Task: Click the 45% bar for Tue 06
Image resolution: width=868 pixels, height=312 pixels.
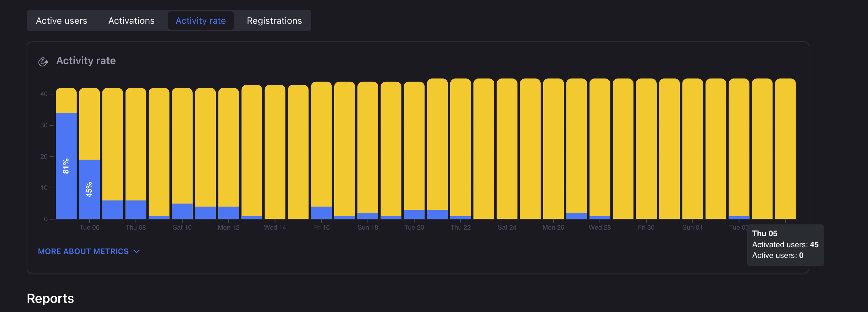Action: click(x=89, y=189)
